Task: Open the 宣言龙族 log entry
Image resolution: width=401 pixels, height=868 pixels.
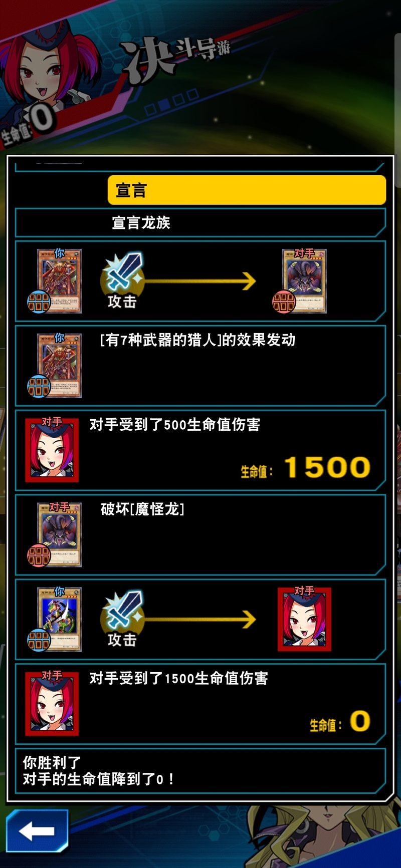Action: pyautogui.click(x=200, y=222)
